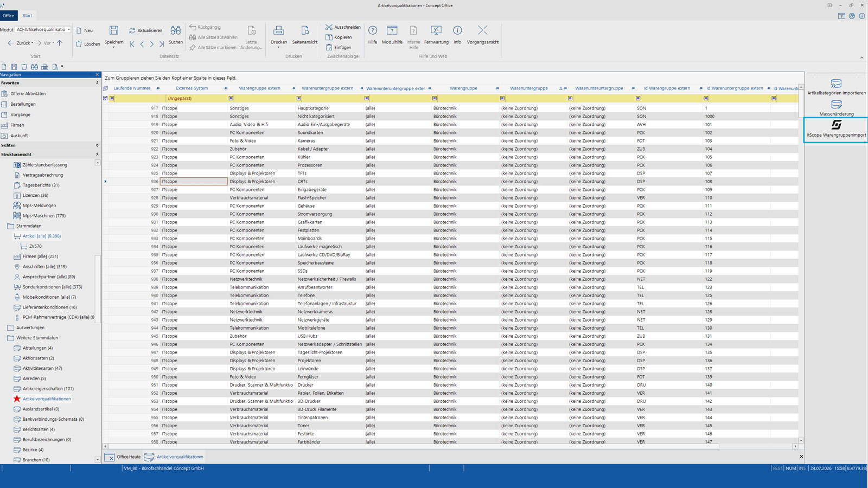Expand the Sichten section
This screenshot has width=868, height=488.
coord(97,145)
